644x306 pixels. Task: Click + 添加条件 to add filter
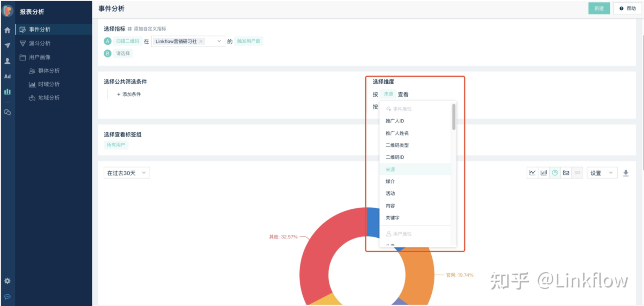click(129, 94)
